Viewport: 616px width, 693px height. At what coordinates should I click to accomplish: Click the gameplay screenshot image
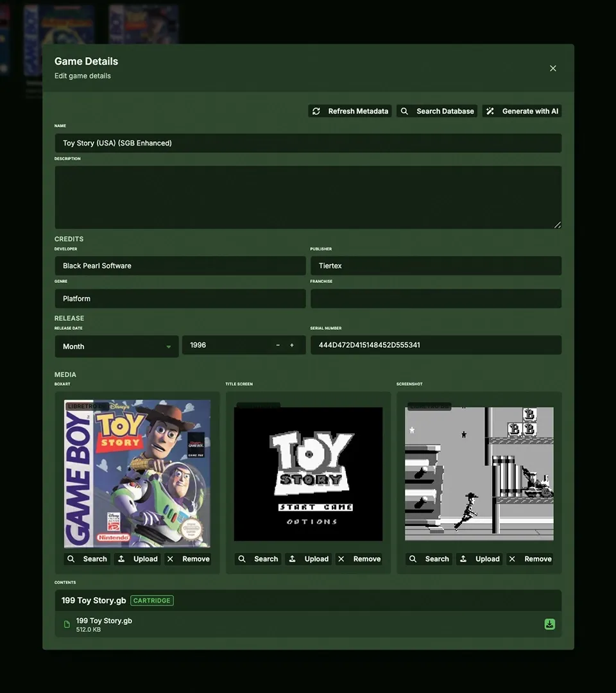pos(479,474)
